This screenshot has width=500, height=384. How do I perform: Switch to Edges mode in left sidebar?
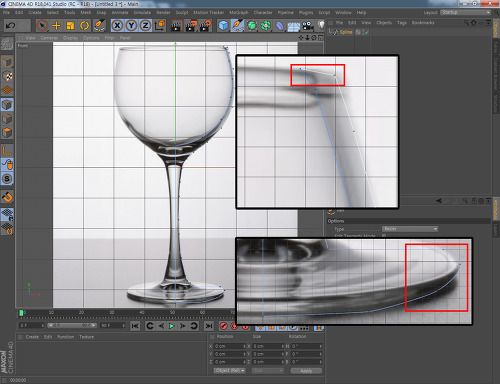click(7, 119)
